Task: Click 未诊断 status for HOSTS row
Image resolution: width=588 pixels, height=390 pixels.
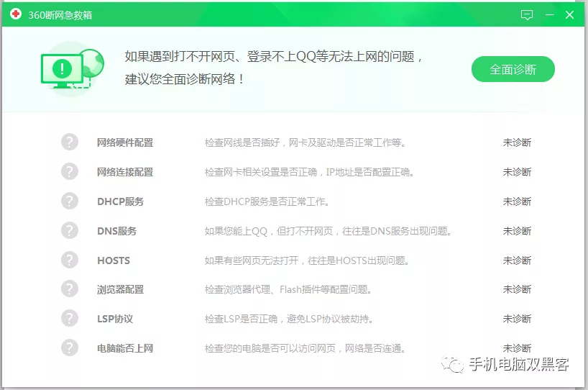Action: point(517,260)
